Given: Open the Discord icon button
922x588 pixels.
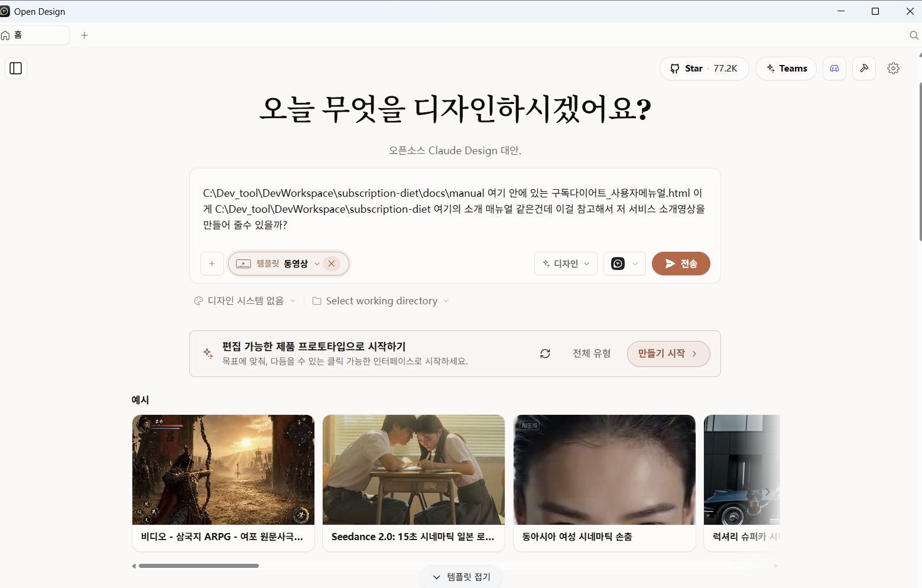Looking at the screenshot, I should [x=835, y=69].
